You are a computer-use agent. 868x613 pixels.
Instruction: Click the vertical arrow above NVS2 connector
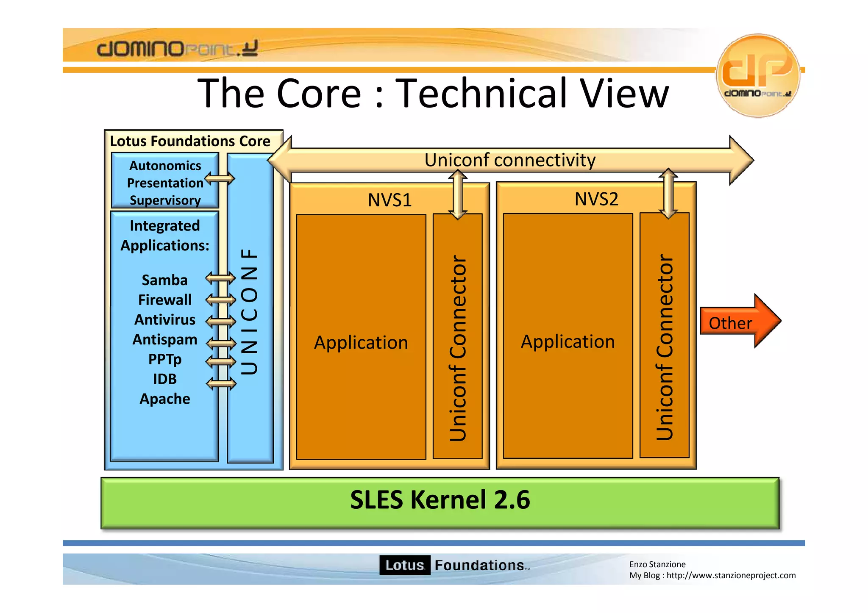tap(668, 193)
